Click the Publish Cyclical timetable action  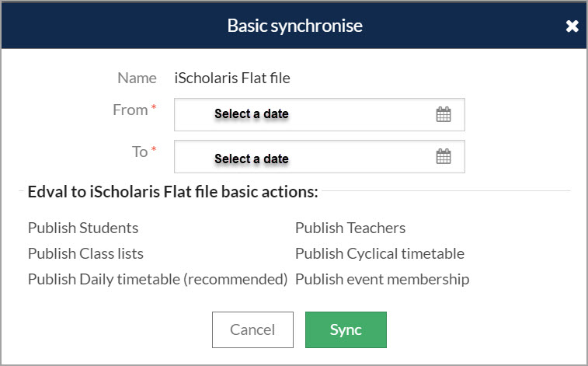pyautogui.click(x=380, y=253)
